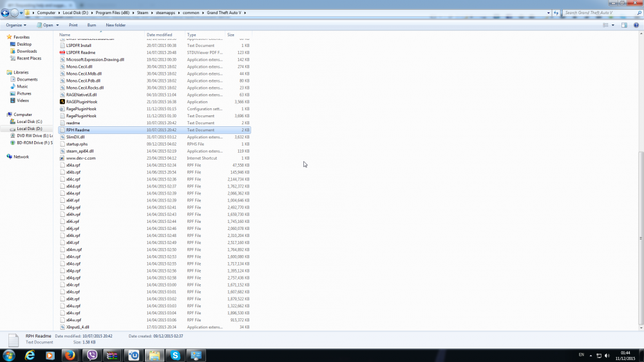Click the search magnifier icon

click(x=639, y=13)
